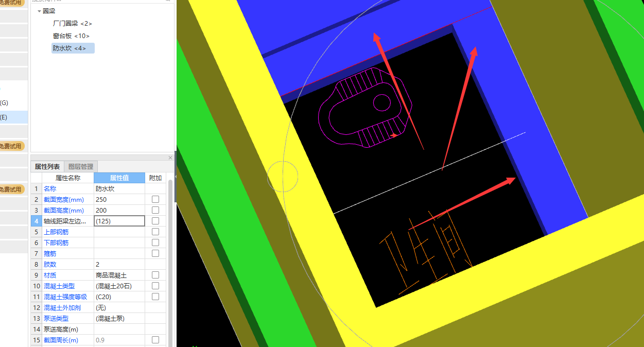Switch to the 属性列表 tab
The image size is (644, 347).
tap(47, 167)
